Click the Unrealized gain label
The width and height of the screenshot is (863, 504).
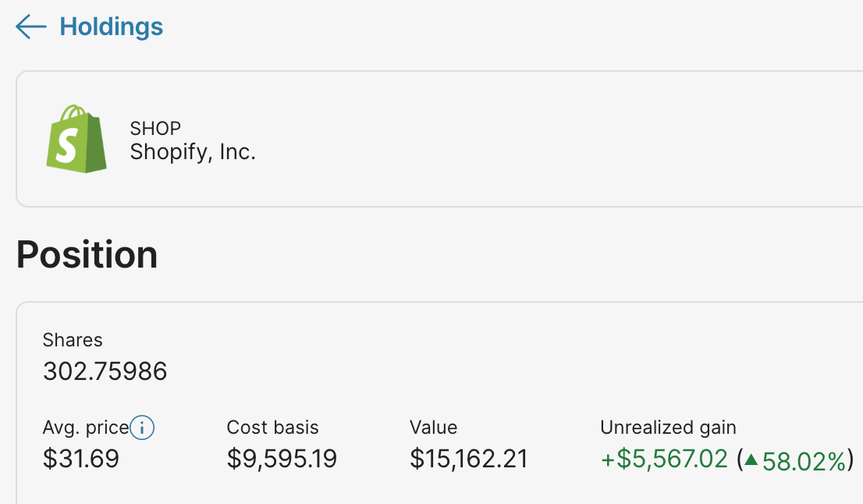[x=668, y=428]
